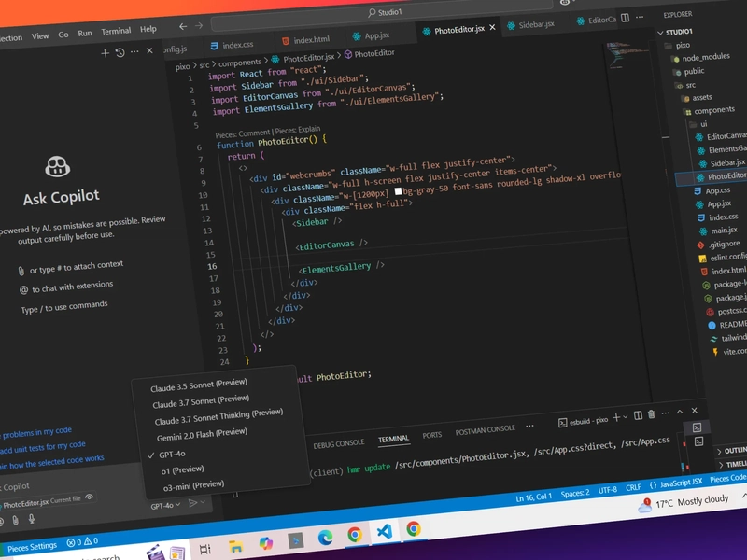The width and height of the screenshot is (747, 560).
Task: Split the editor to the right
Action: pyautogui.click(x=625, y=18)
